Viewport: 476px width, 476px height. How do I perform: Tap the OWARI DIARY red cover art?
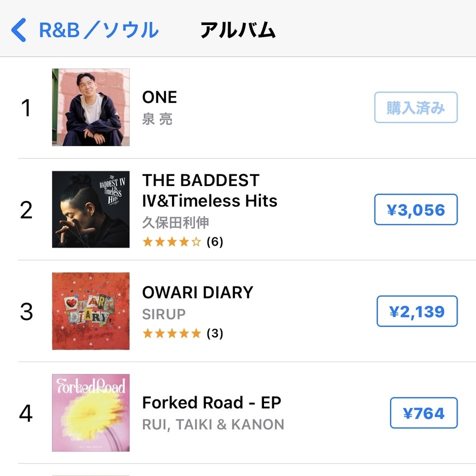tap(90, 311)
